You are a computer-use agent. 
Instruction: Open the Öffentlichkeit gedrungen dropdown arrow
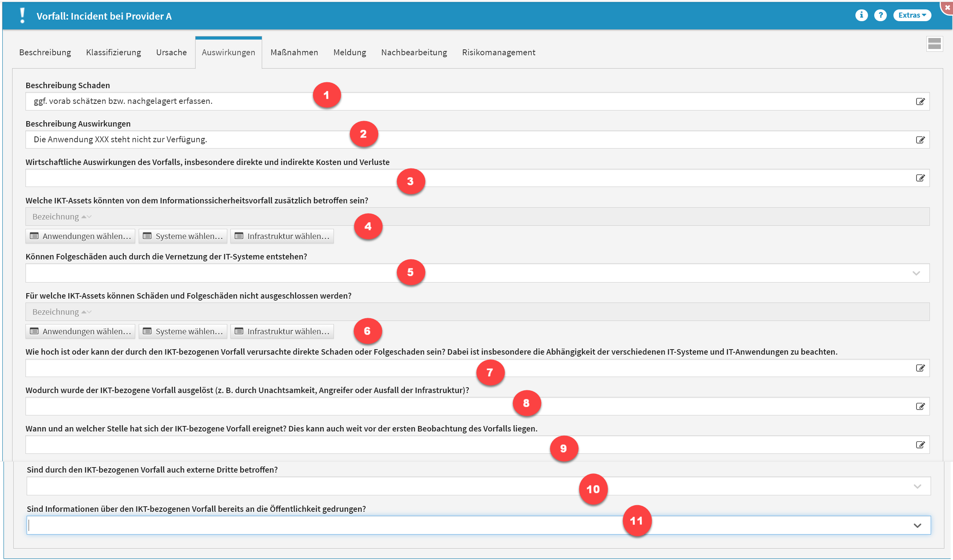pos(917,526)
